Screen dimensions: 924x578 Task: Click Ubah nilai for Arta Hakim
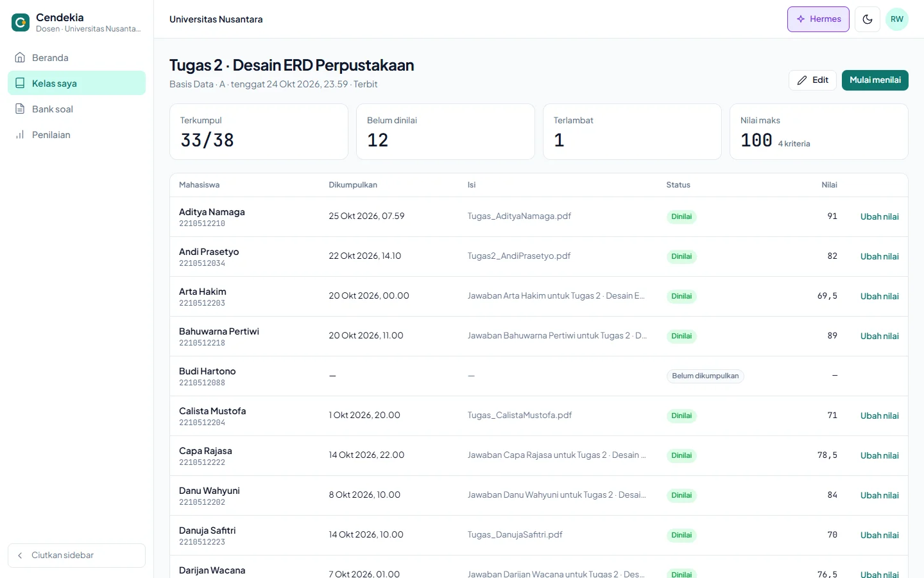click(879, 296)
